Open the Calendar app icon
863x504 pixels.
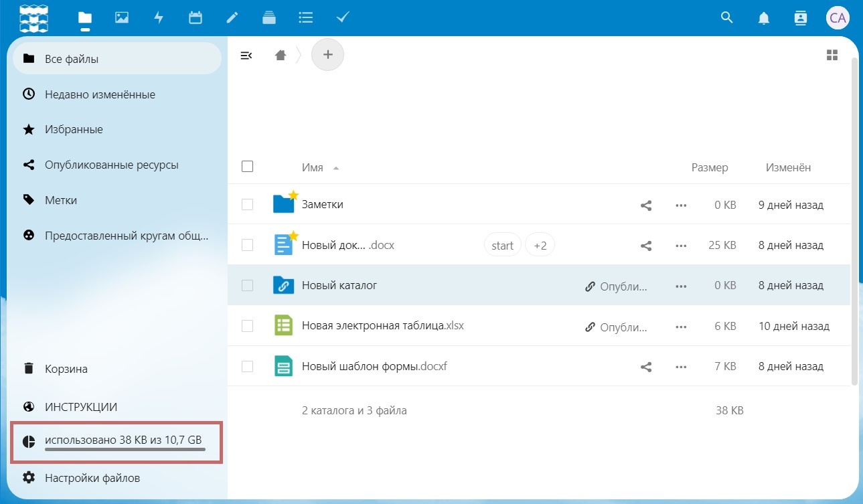195,18
